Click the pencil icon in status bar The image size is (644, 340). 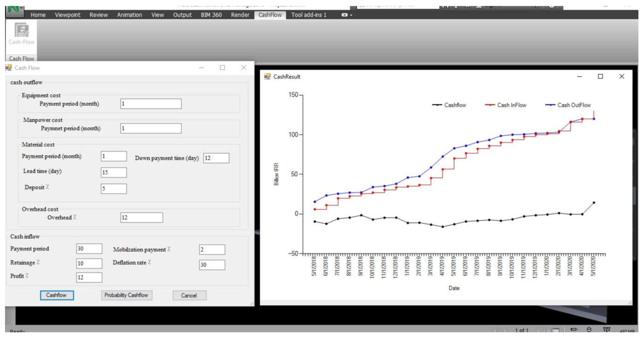[x=574, y=330]
